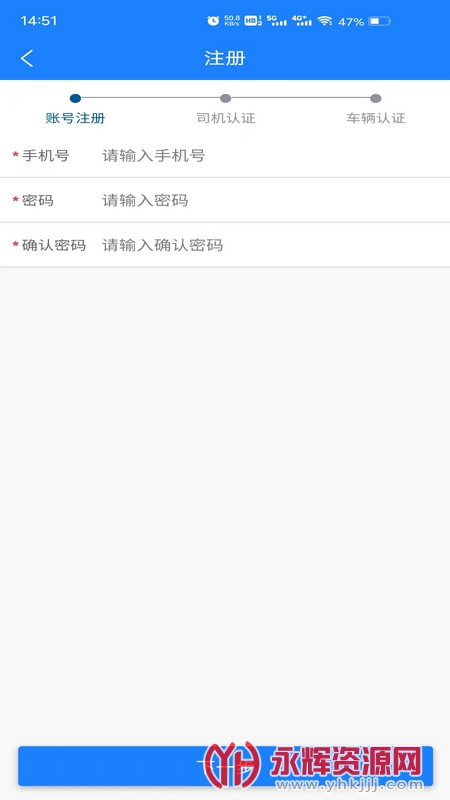This screenshot has height=800, width=450.
Task: Select the 车辆认证 step dot
Action: pyautogui.click(x=376, y=98)
